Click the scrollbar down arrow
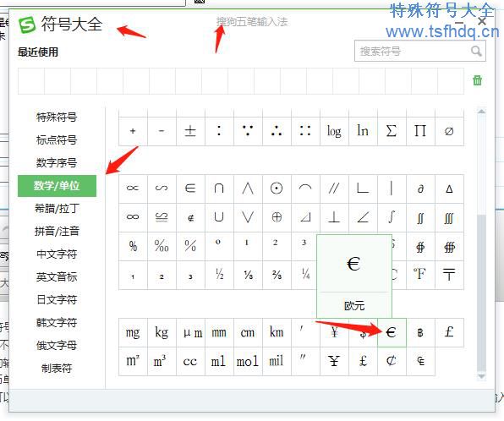Screen dimensions: 504x421 point(481,376)
